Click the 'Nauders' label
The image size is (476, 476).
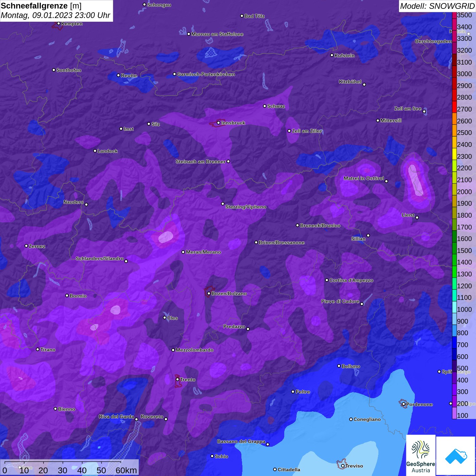click(x=73, y=202)
